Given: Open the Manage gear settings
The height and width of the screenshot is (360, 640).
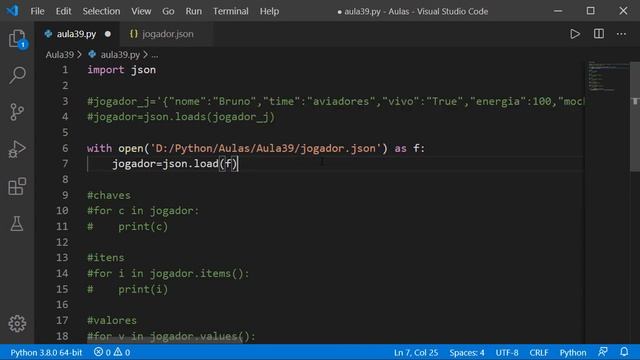Looking at the screenshot, I should pos(17,323).
